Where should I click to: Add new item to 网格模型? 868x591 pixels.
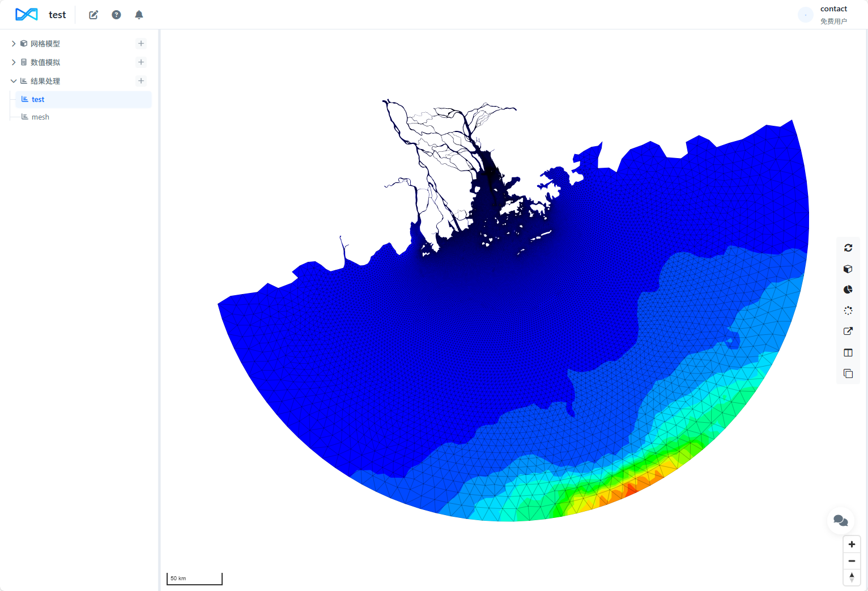point(141,44)
